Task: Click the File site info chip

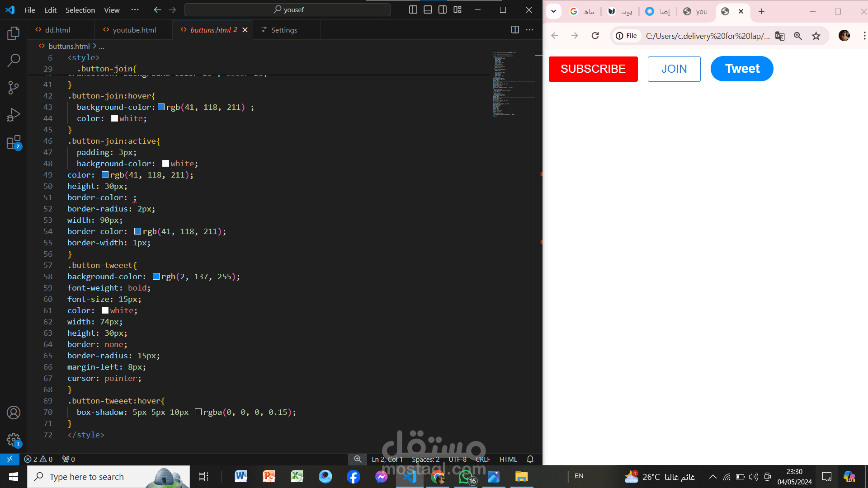Action: [627, 36]
